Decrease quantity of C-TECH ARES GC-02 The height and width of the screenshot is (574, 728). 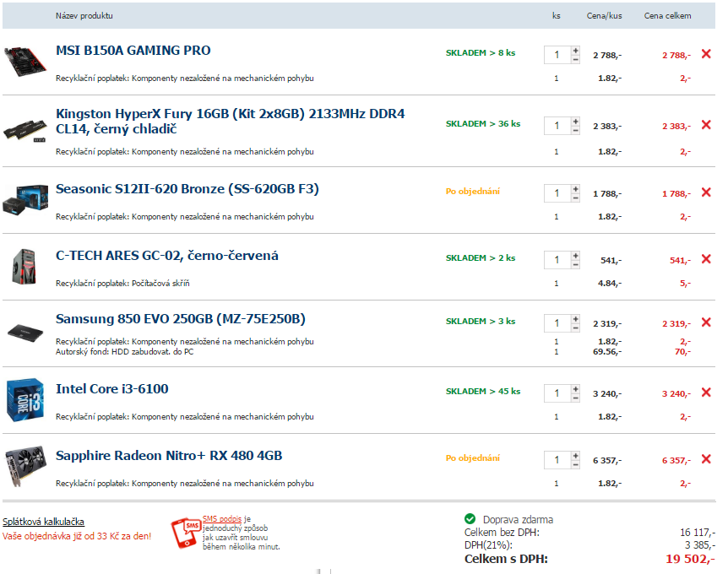click(576, 265)
